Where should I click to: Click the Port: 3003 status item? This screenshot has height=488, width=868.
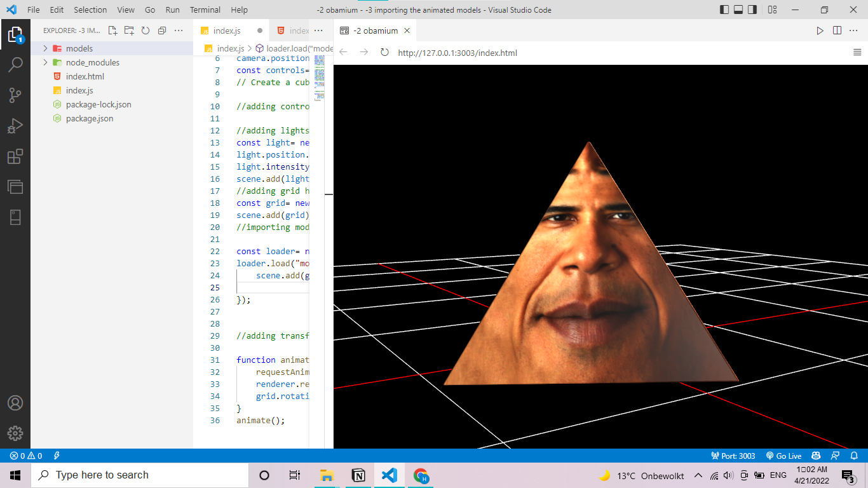point(733,456)
